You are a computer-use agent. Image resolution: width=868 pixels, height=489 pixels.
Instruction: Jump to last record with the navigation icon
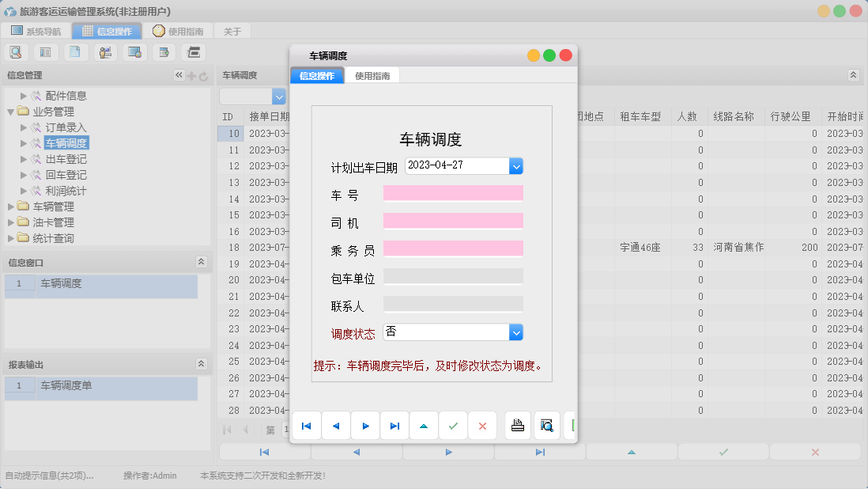[x=394, y=426]
